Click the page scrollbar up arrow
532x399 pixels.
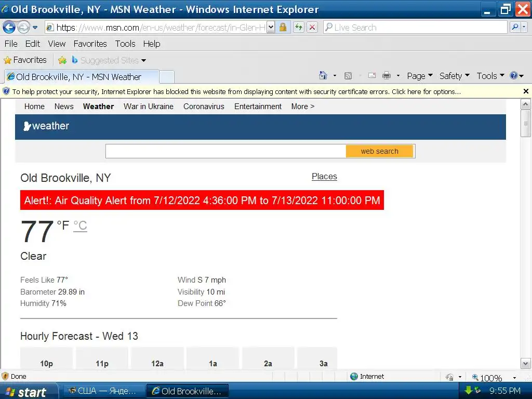tap(525, 104)
